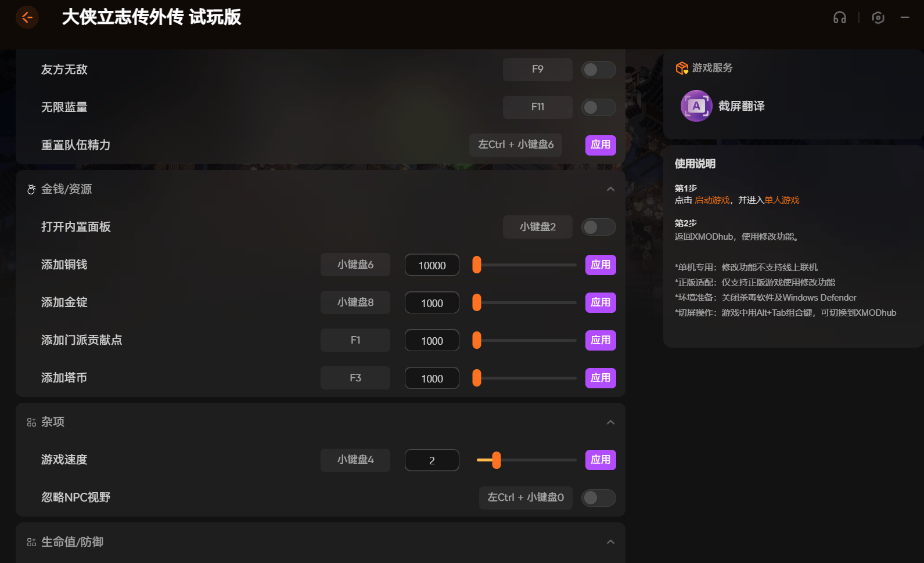Click the 游戏服务 cube icon
This screenshot has width=924, height=563.
(681, 68)
